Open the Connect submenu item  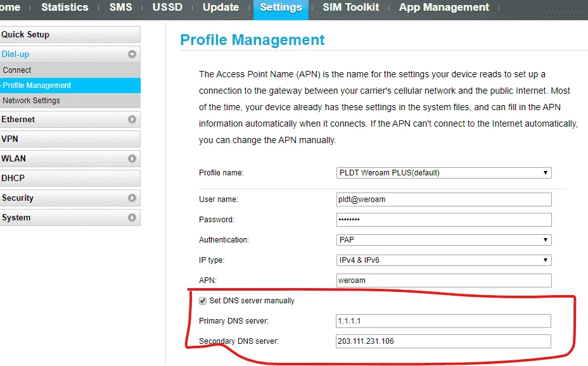[70, 70]
